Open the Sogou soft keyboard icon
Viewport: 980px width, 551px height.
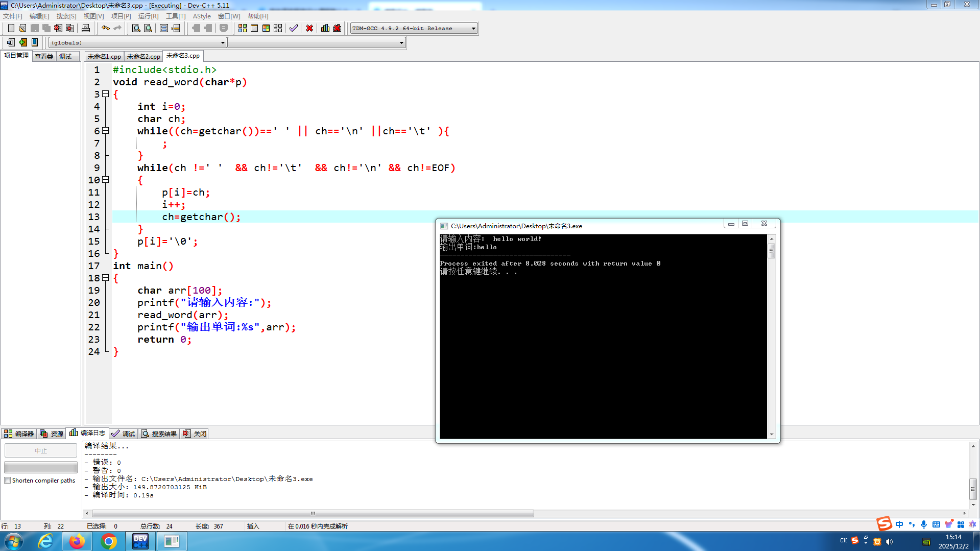(936, 524)
